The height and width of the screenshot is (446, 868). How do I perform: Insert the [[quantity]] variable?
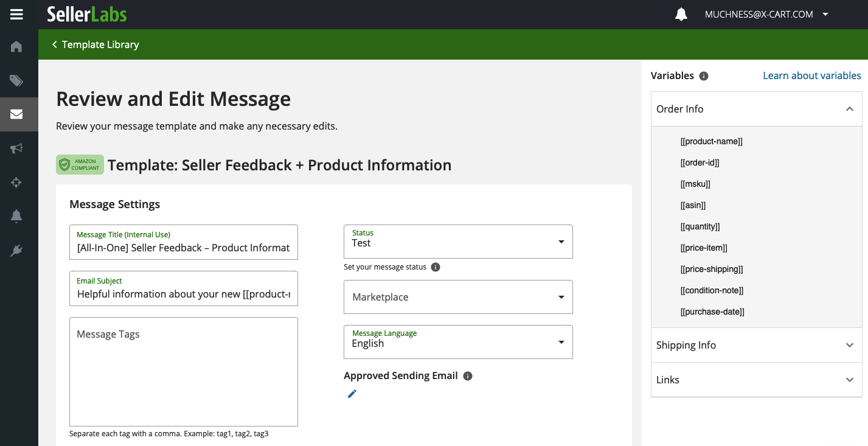700,226
